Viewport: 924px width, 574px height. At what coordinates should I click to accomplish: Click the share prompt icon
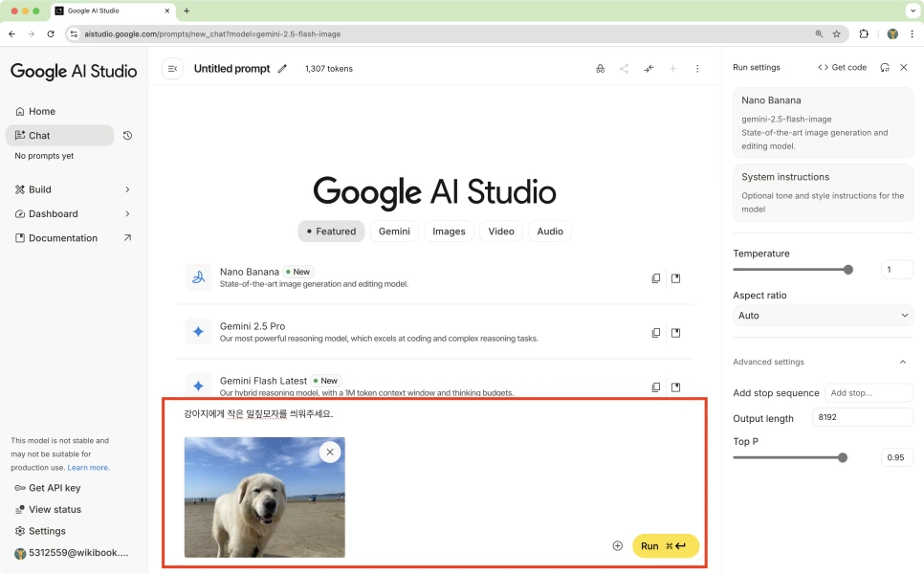coord(624,69)
